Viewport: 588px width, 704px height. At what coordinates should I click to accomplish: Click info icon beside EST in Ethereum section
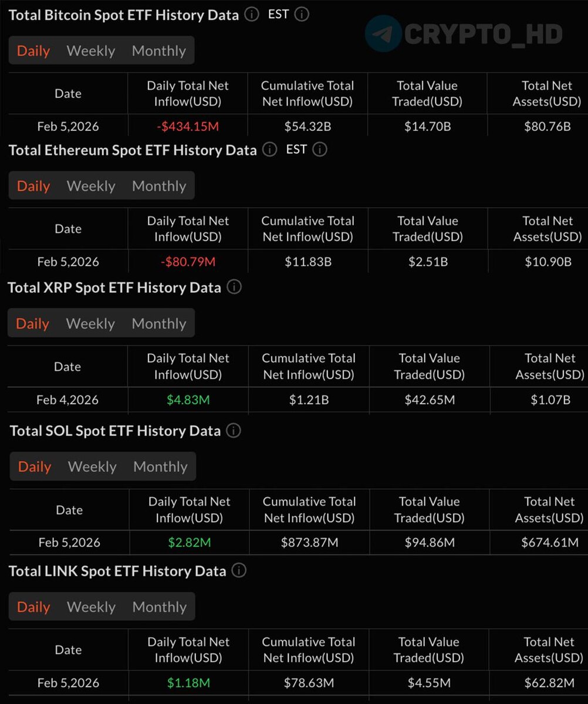click(320, 150)
